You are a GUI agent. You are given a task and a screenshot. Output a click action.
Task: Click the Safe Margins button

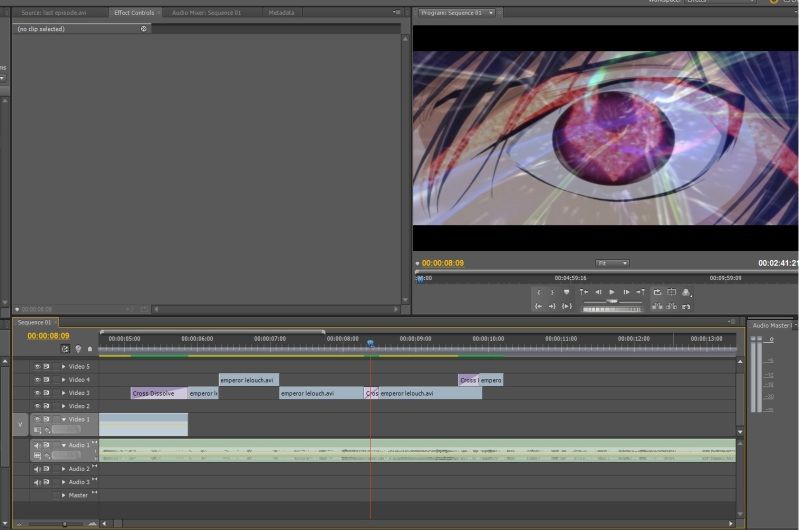pyautogui.click(x=672, y=292)
